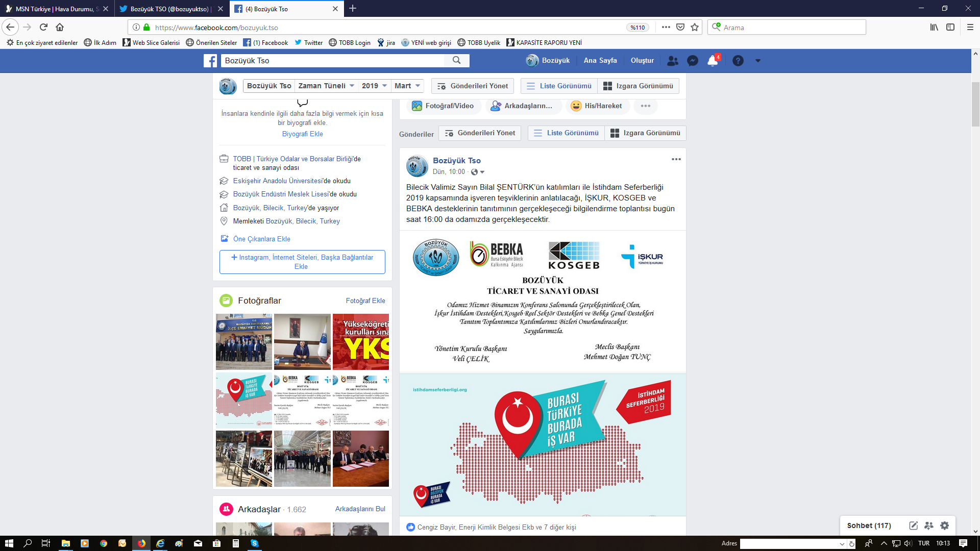The height and width of the screenshot is (551, 980).
Task: Open Eskişehir Anadolu Üniversitesi link
Action: coord(278,181)
